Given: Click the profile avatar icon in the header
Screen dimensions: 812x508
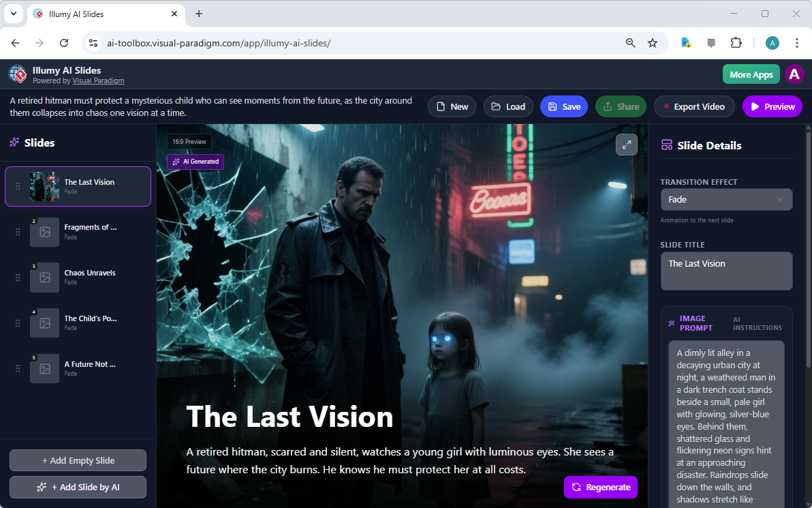Looking at the screenshot, I should [794, 74].
